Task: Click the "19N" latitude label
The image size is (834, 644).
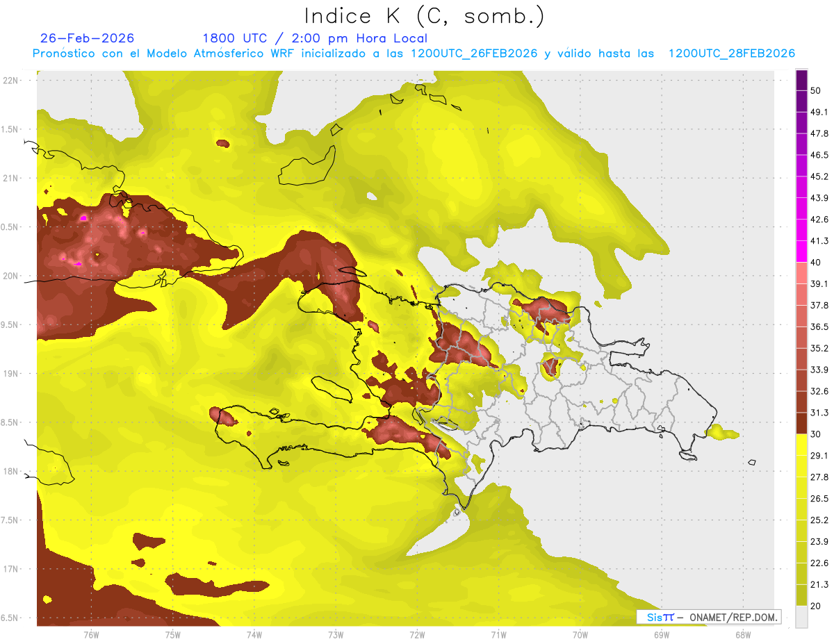Action: pos(10,374)
